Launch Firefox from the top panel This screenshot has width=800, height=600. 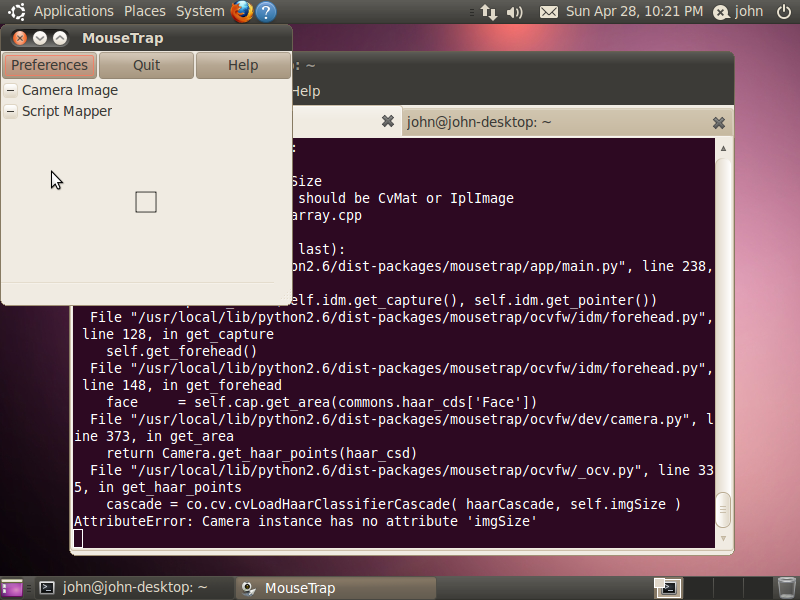[x=242, y=11]
